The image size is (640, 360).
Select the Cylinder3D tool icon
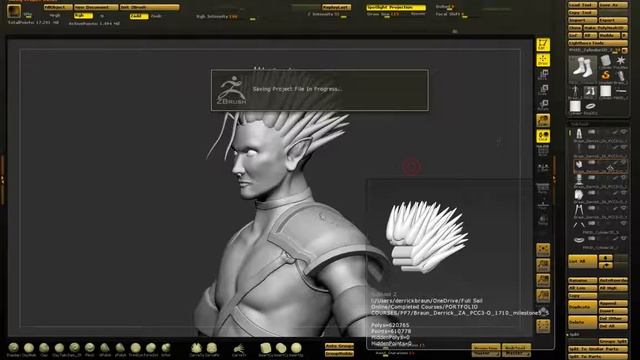[606, 62]
